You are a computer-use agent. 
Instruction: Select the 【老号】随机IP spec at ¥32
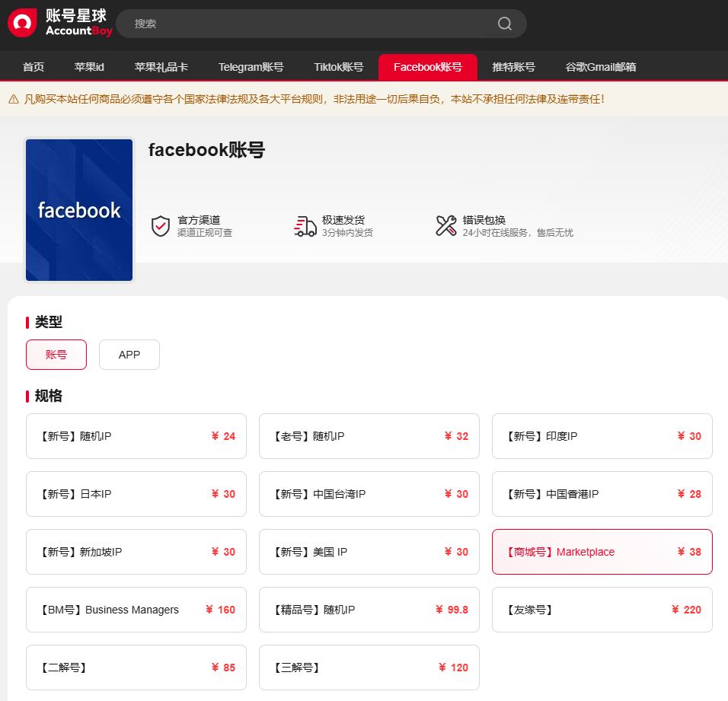(369, 436)
